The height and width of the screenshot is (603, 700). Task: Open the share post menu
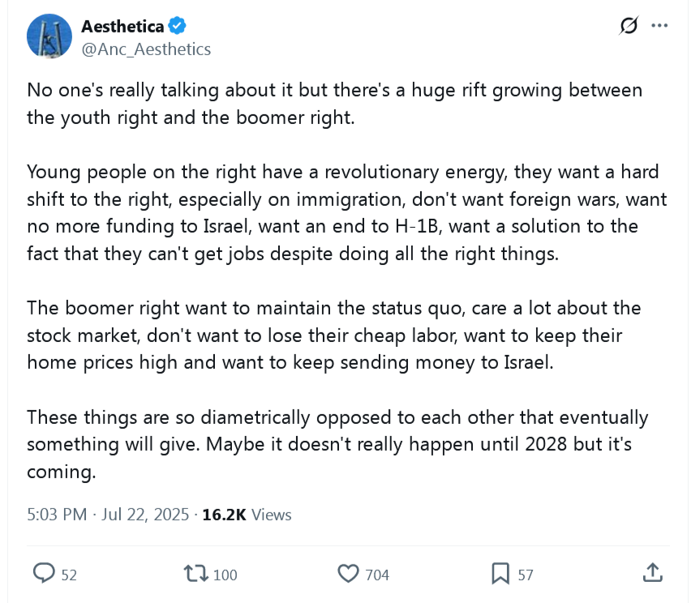652,574
